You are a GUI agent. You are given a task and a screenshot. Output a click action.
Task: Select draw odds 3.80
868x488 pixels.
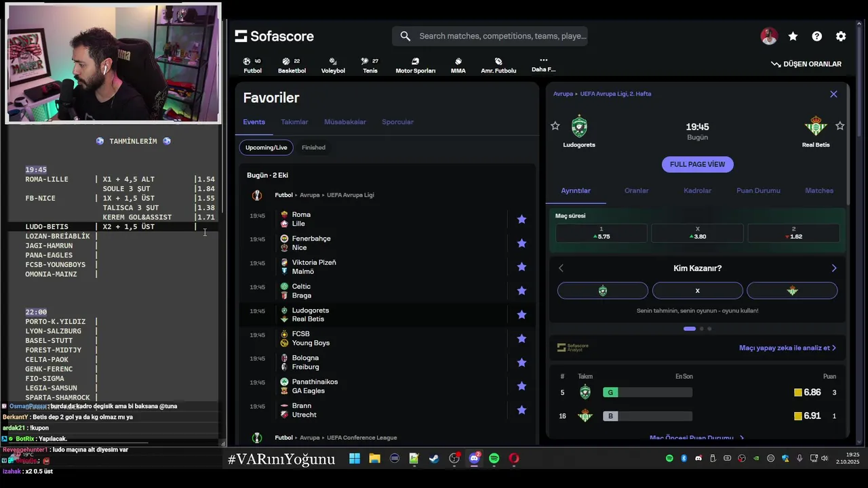point(697,233)
